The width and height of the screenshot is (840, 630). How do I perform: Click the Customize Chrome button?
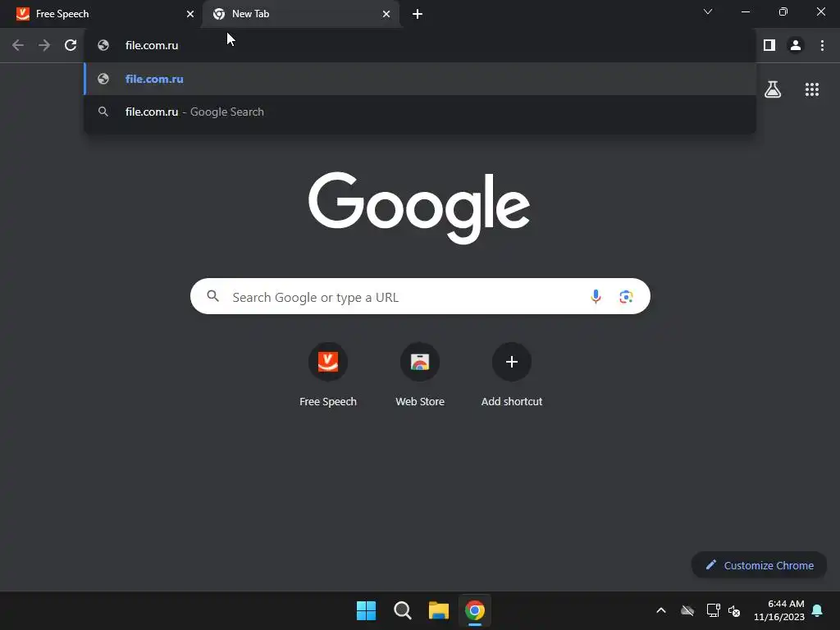(x=759, y=565)
